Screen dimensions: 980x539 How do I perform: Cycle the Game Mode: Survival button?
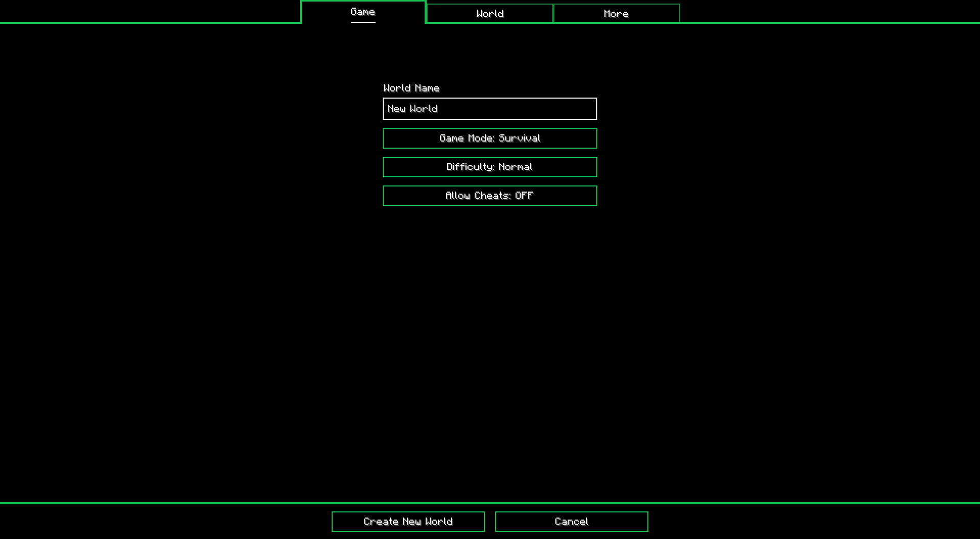(x=489, y=138)
